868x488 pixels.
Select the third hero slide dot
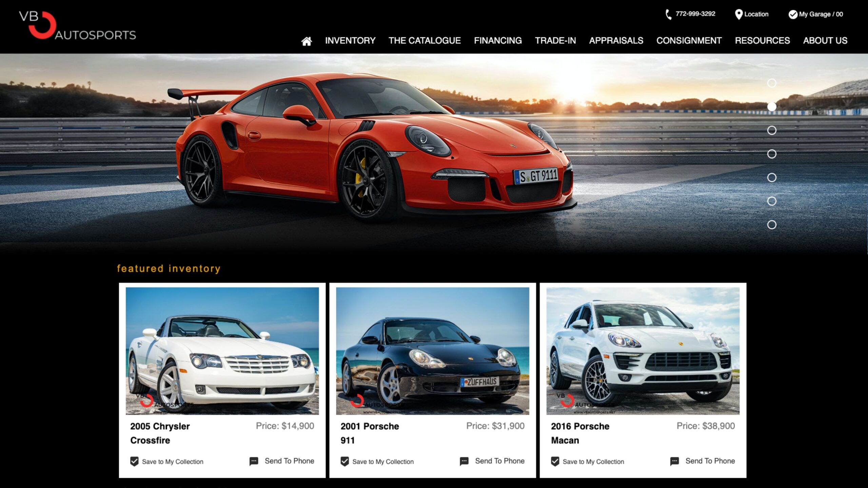pyautogui.click(x=772, y=130)
